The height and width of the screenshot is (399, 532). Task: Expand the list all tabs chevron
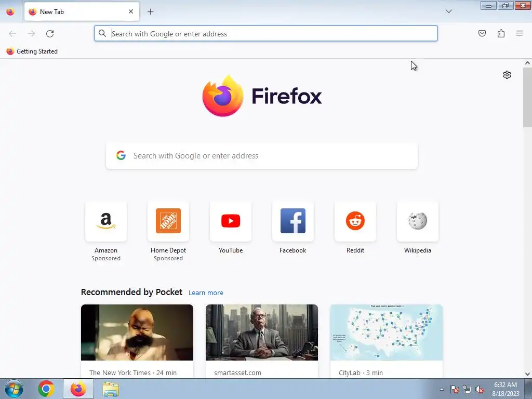(x=448, y=11)
